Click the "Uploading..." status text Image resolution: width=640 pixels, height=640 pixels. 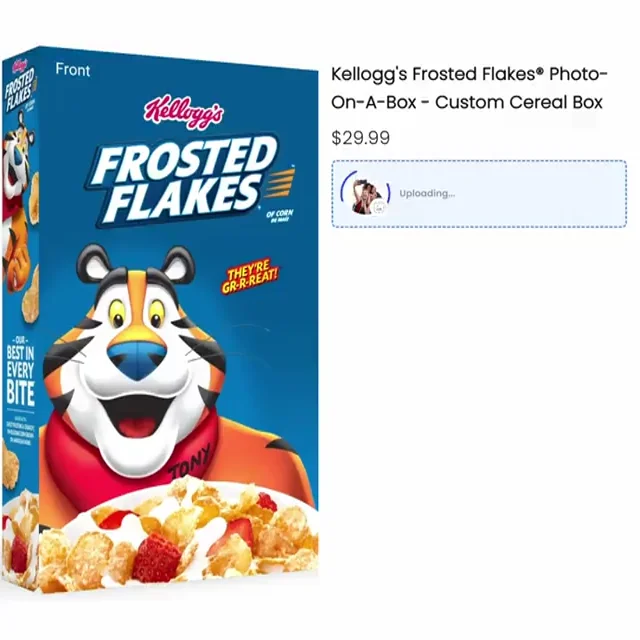pos(427,193)
